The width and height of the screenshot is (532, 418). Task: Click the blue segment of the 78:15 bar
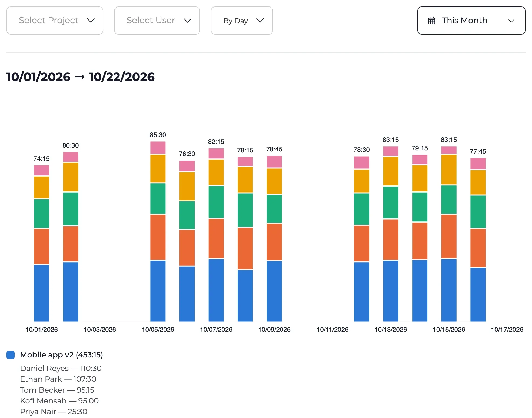pos(245,296)
